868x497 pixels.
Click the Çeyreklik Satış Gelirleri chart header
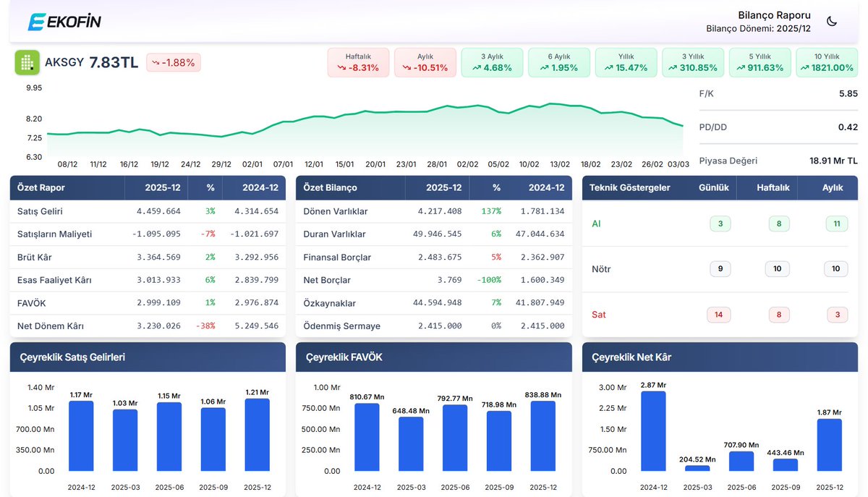coord(148,357)
